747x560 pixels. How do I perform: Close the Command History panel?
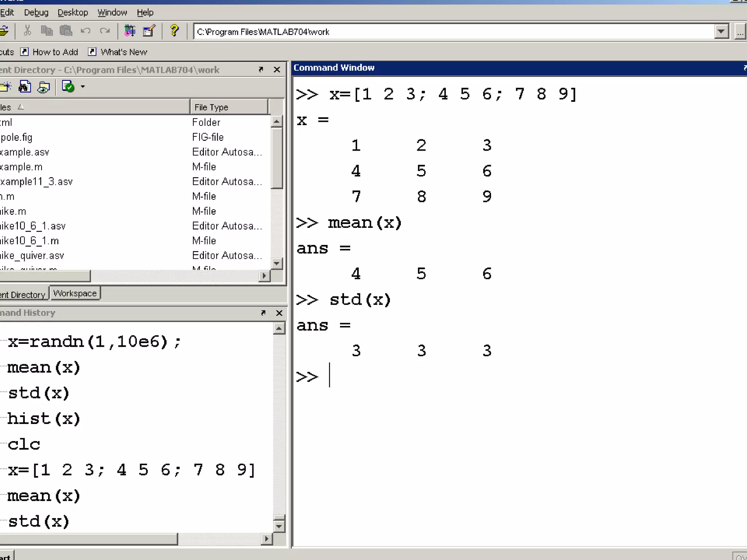pyautogui.click(x=279, y=313)
